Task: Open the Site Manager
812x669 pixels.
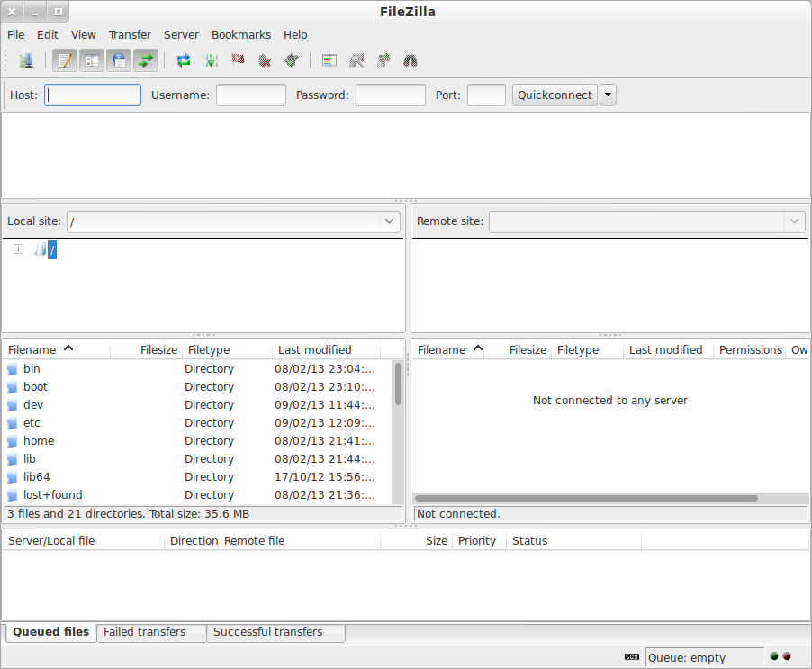Action: click(x=26, y=59)
